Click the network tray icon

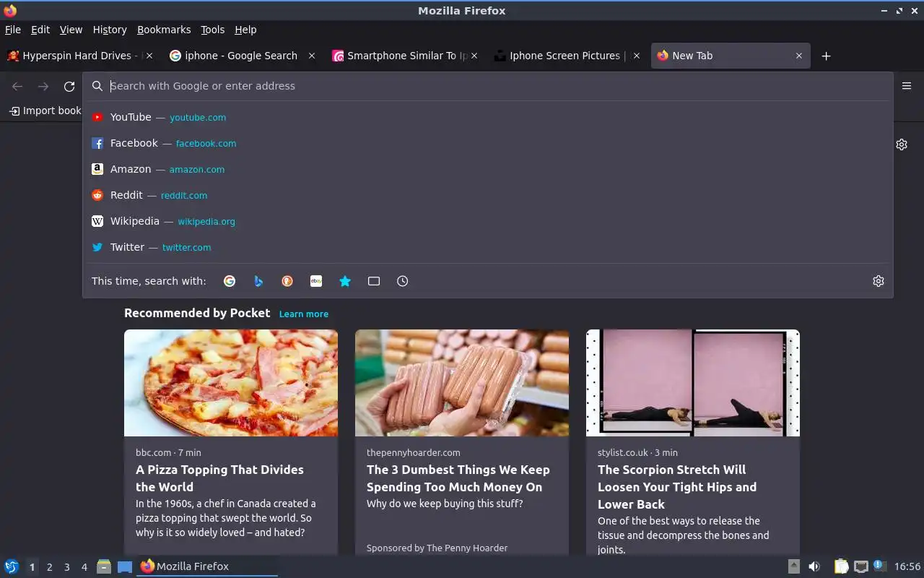860,566
